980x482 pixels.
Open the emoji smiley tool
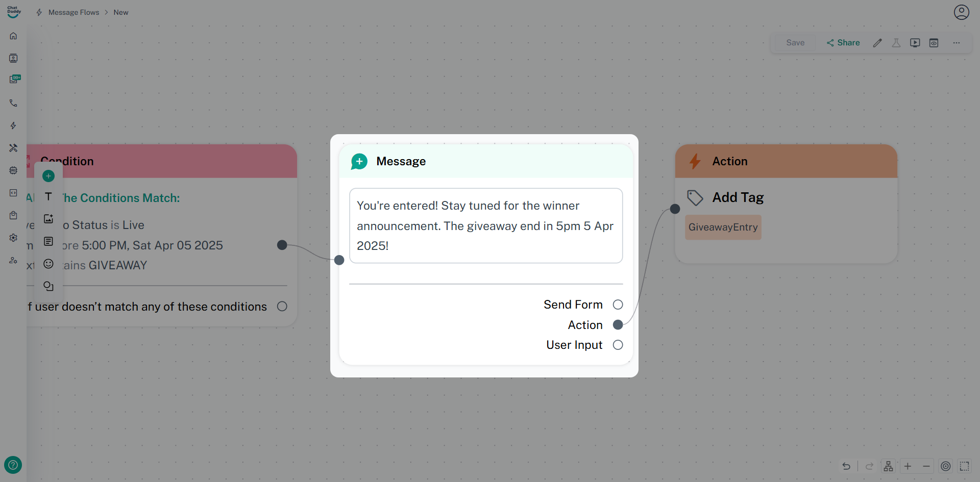48,264
